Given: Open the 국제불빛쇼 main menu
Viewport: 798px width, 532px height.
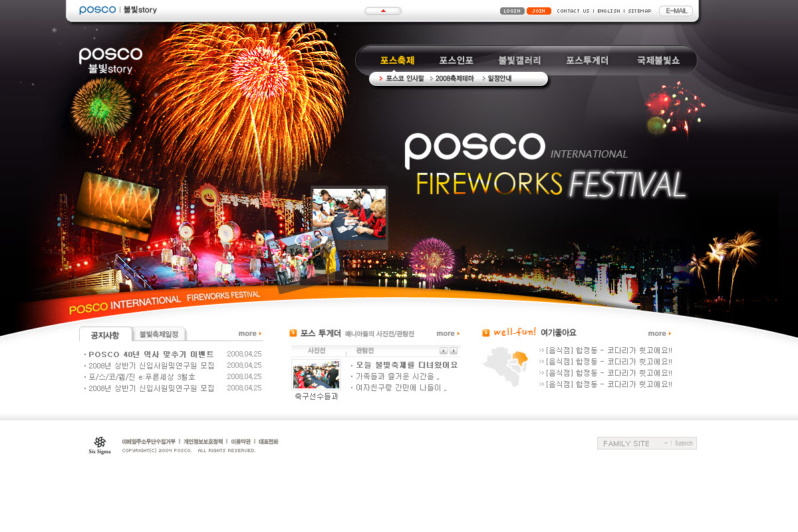Looking at the screenshot, I should tap(658, 61).
